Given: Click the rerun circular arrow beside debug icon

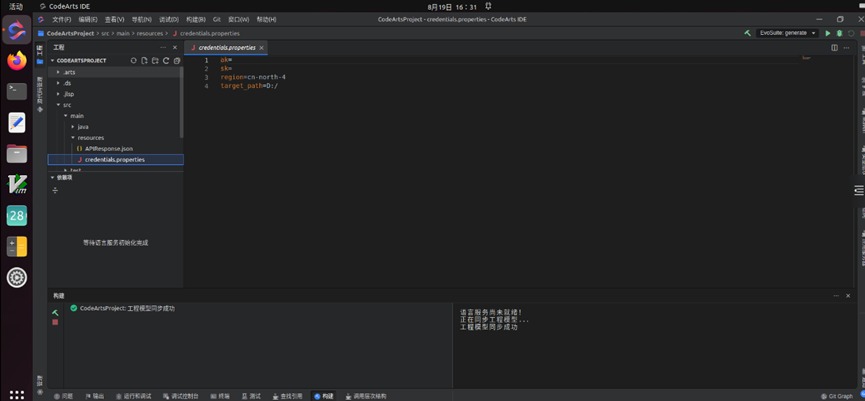Looking at the screenshot, I should (x=851, y=33).
